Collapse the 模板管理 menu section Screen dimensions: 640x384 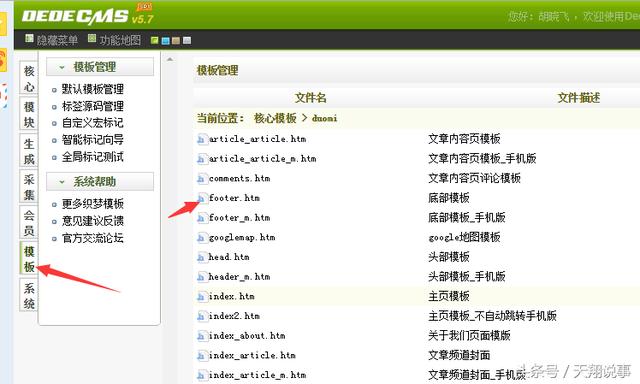62,67
